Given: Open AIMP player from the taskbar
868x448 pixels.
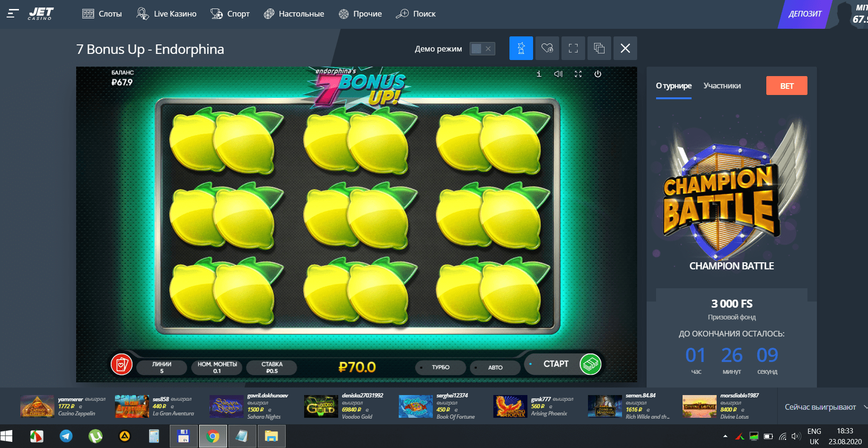Looking at the screenshot, I should pos(125,436).
